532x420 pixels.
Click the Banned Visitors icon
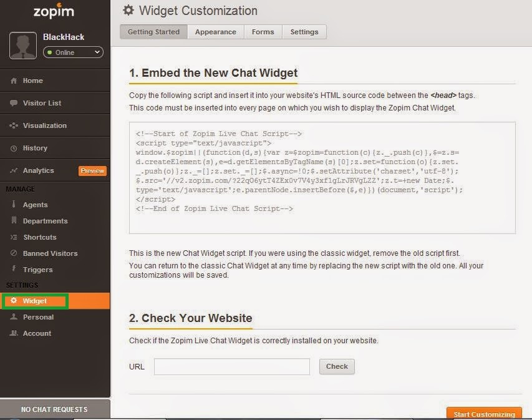pyautogui.click(x=14, y=253)
